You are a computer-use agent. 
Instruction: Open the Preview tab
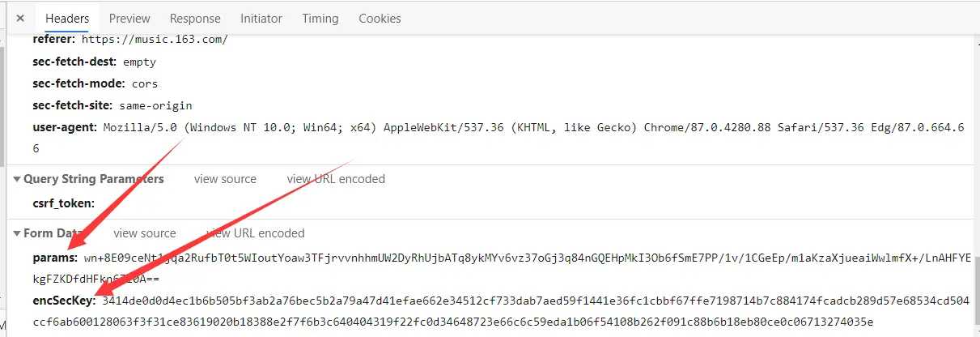tap(129, 18)
